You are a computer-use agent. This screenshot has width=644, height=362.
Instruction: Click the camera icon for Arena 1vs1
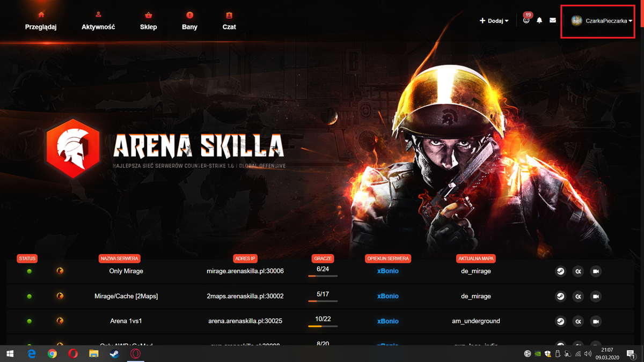coord(596,321)
